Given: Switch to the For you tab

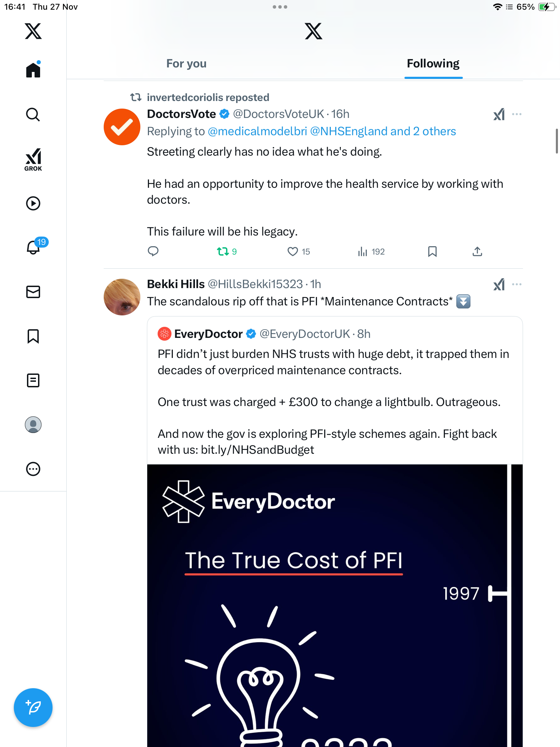Looking at the screenshot, I should pyautogui.click(x=186, y=64).
